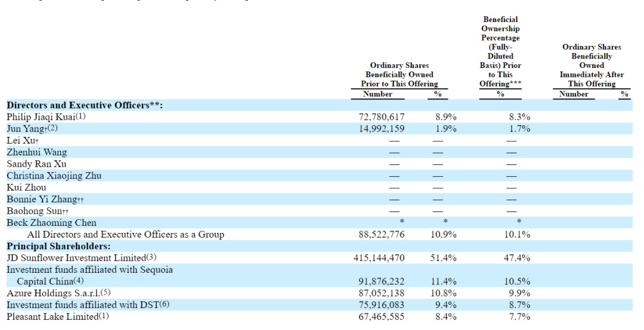This screenshot has width=644, height=330.
Task: Click footnote (5) beside Azure Holdings
Action: (106, 292)
